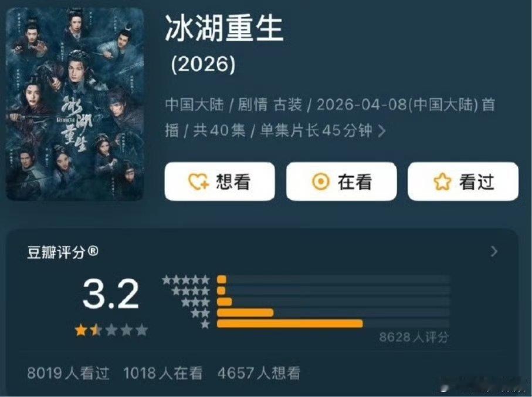Select the two-star rating row icon
The height and width of the screenshot is (397, 532).
point(200,313)
